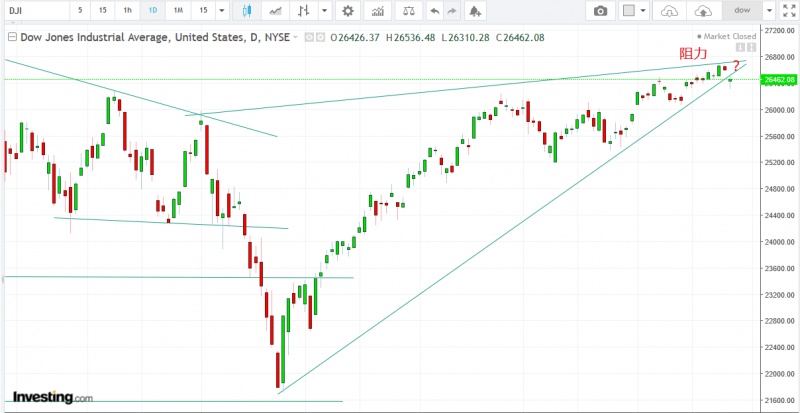Open the indicators icon in the toolbar
Image resolution: width=800 pixels, height=413 pixels.
(377, 11)
